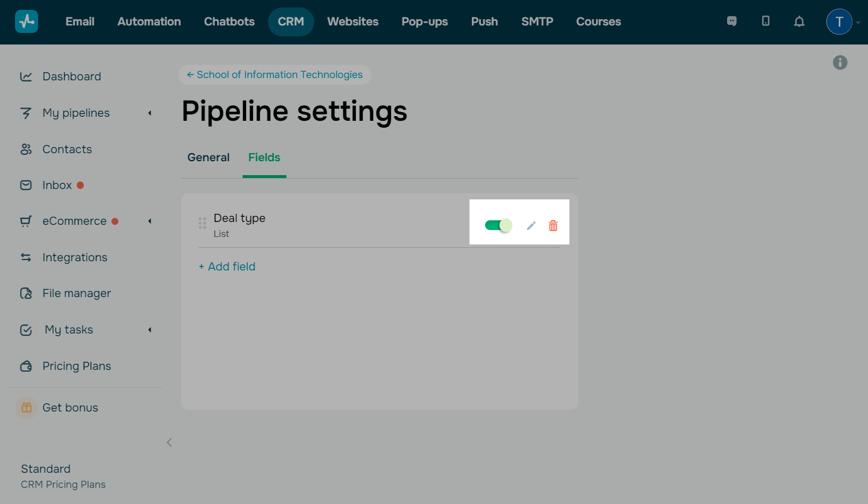Toggle the Deal type field switch
This screenshot has width=868, height=504.
point(498,225)
